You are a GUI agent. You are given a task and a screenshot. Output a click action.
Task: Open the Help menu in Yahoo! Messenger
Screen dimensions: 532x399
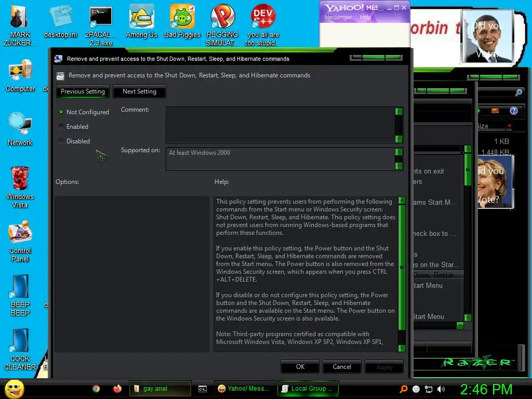[x=365, y=17]
